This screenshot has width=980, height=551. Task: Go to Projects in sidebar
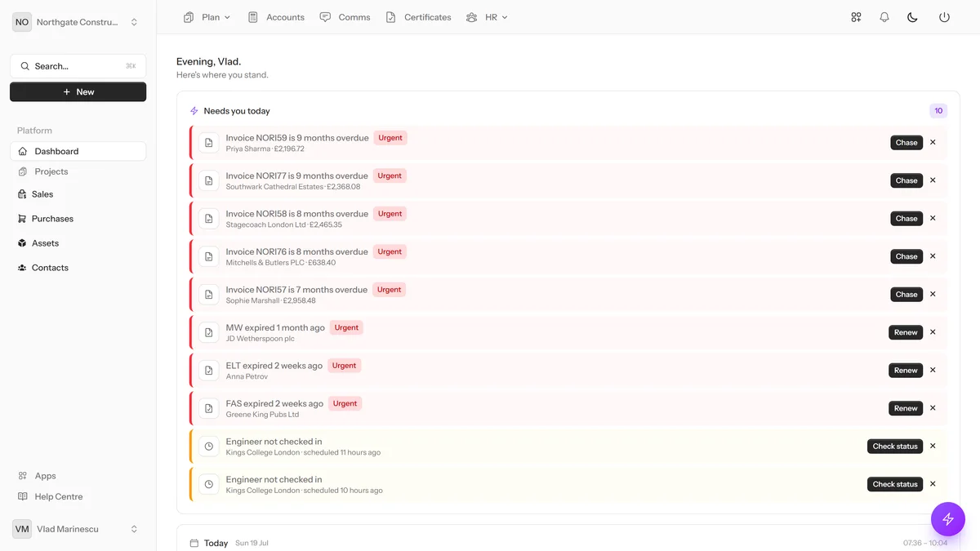(x=78, y=171)
